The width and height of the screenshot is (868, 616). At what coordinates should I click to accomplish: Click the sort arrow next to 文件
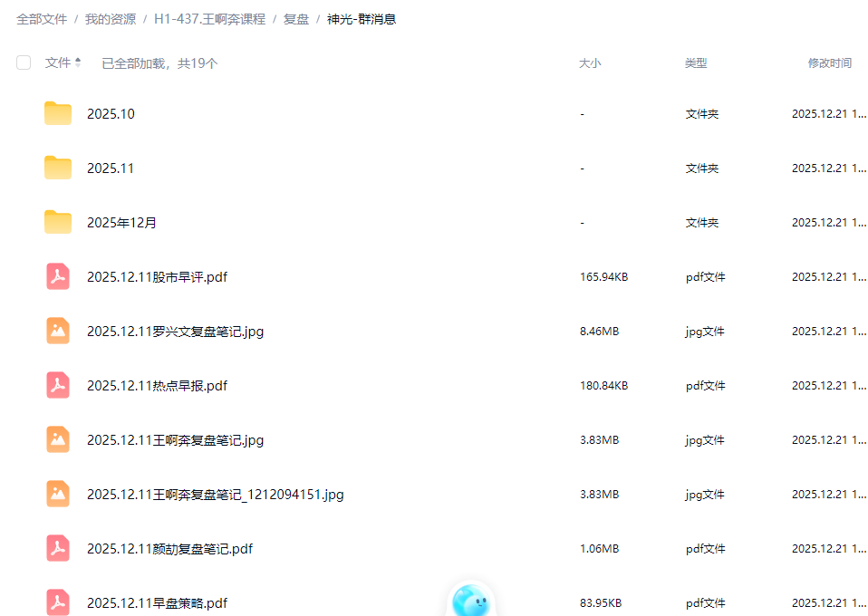(x=79, y=63)
